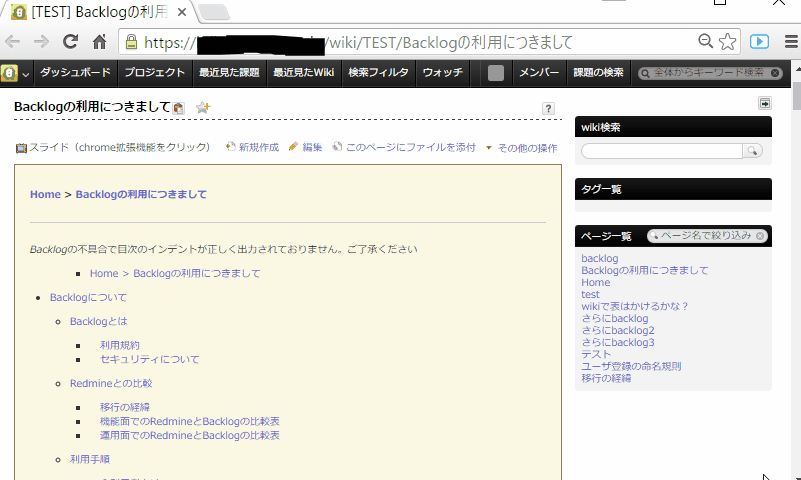Collapse the sidebar with the arrow icon
Image resolution: width=801 pixels, height=480 pixels.
[765, 104]
